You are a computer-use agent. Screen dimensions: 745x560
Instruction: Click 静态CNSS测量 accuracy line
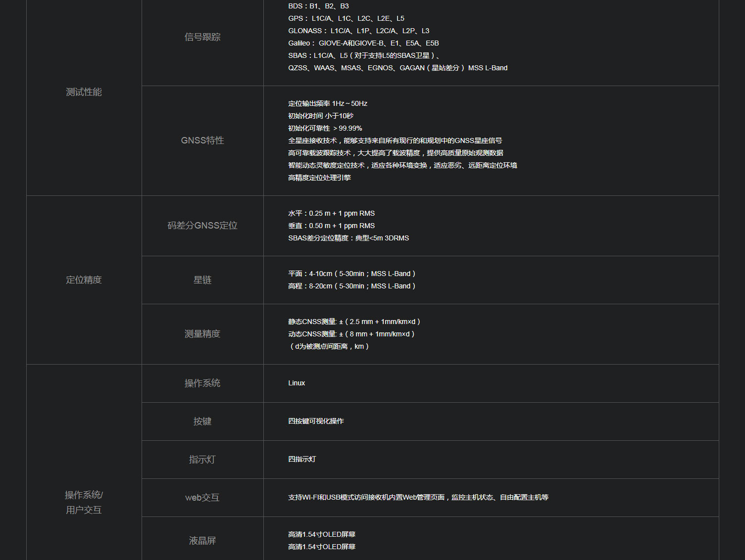pos(354,322)
